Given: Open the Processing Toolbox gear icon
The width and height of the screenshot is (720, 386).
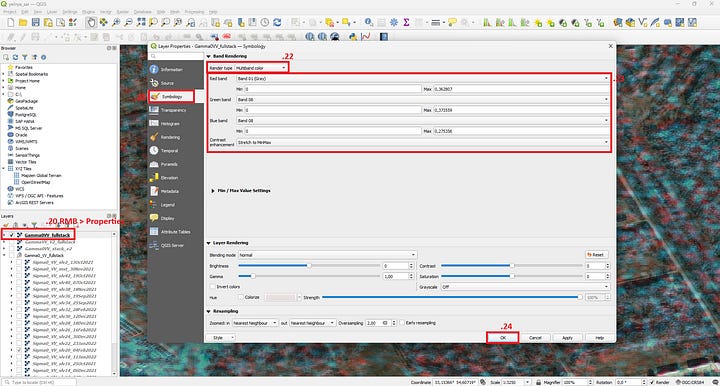Looking at the screenshot, I should (394, 22).
